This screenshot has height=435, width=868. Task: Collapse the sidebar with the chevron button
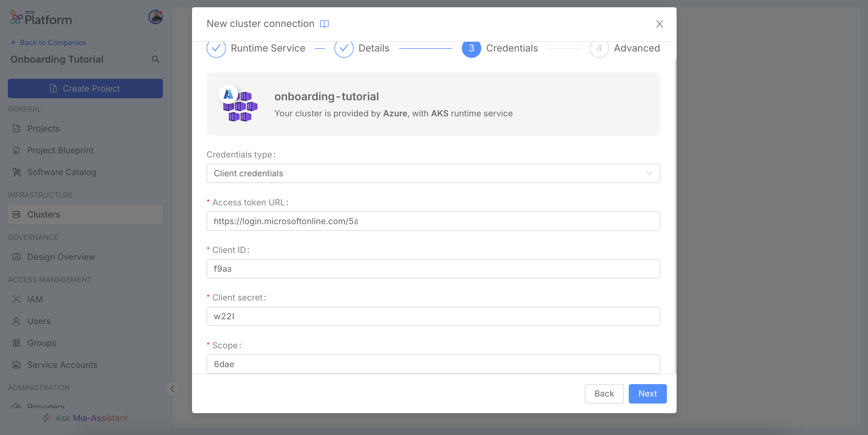pyautogui.click(x=173, y=389)
